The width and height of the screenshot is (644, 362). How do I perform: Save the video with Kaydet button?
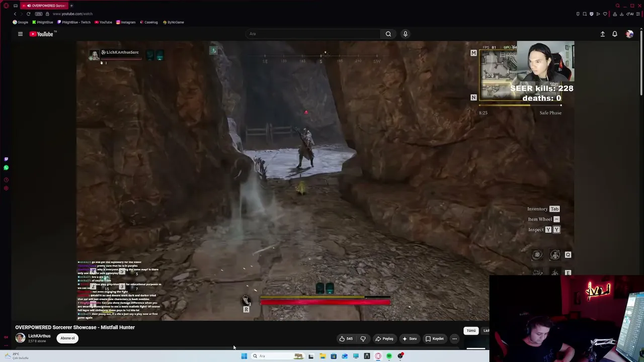pos(435,338)
